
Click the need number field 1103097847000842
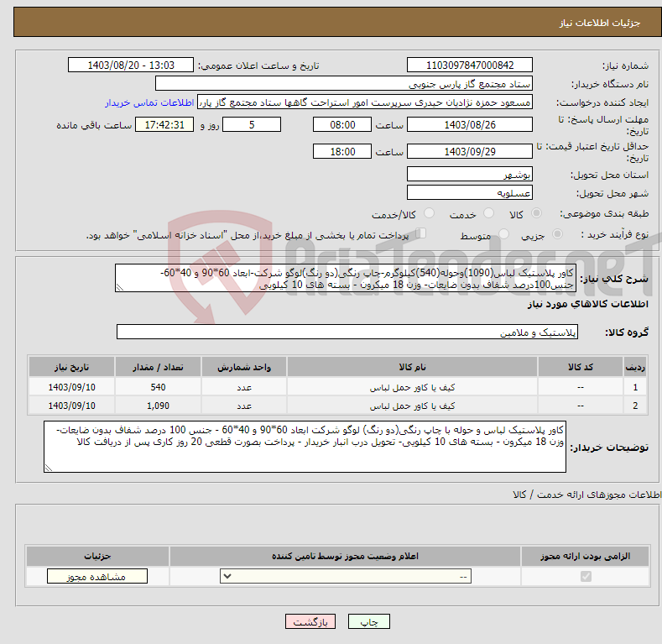tap(470, 65)
